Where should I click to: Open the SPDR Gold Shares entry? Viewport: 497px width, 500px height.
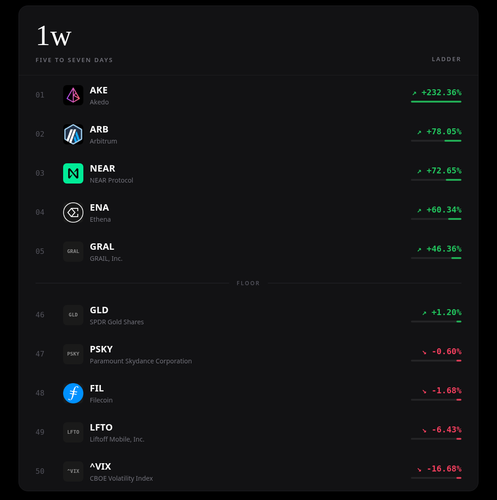(248, 315)
